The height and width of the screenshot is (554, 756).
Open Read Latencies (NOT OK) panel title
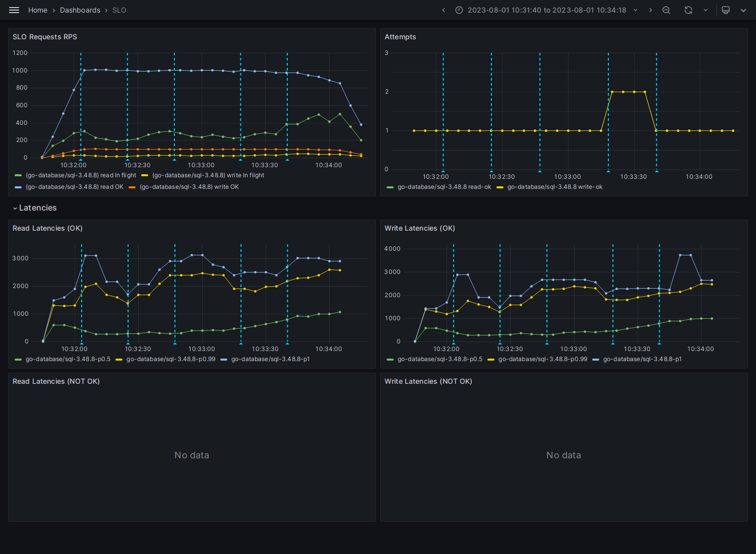pyautogui.click(x=56, y=381)
